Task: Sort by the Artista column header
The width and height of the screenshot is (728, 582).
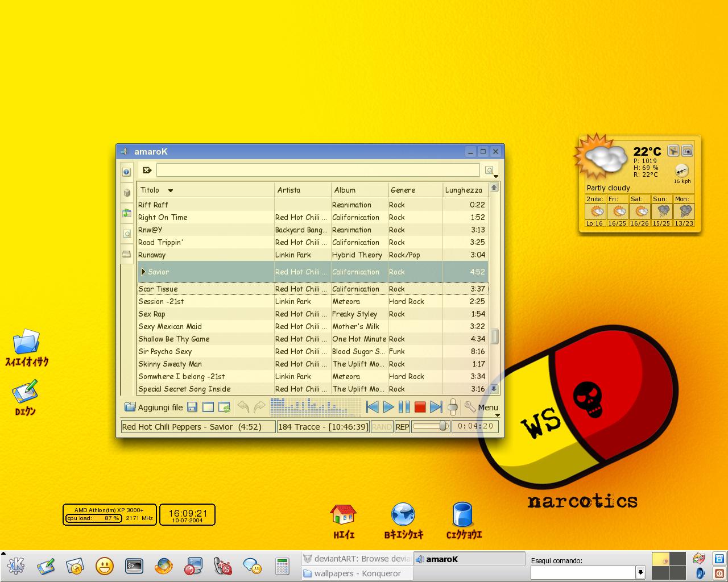Action: [303, 190]
